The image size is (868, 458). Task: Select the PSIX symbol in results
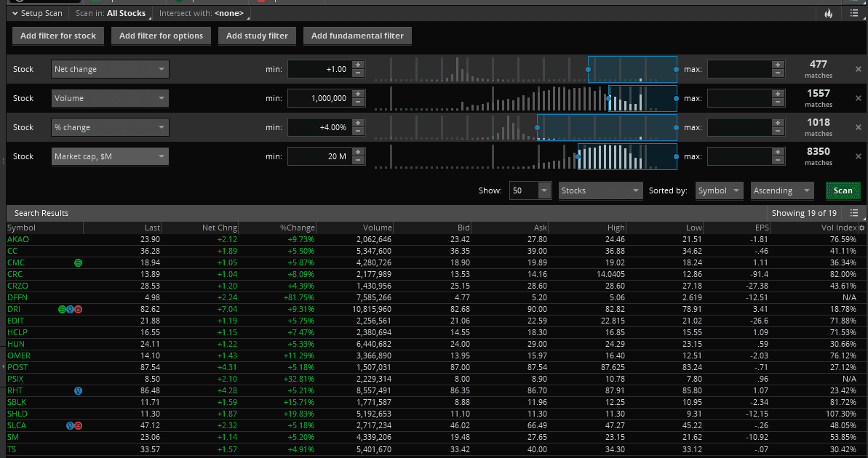15,379
